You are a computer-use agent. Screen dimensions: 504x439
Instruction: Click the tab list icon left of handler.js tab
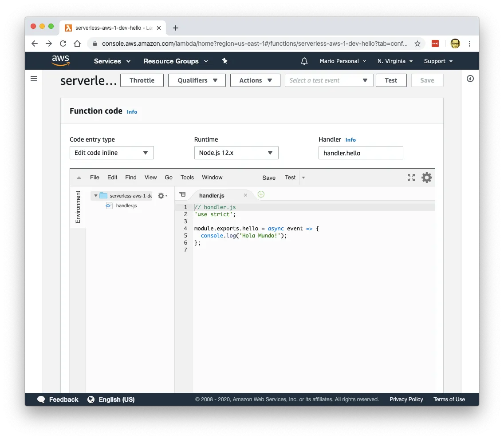point(183,194)
